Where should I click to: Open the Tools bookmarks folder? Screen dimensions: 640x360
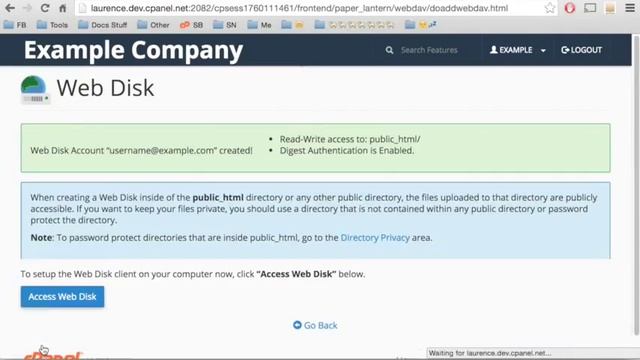(x=52, y=25)
